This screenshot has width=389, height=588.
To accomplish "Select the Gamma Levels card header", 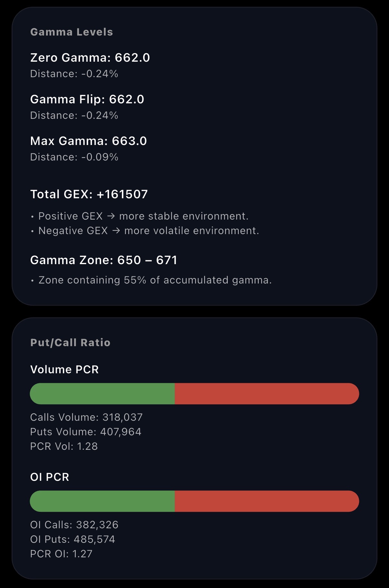I will [x=71, y=32].
